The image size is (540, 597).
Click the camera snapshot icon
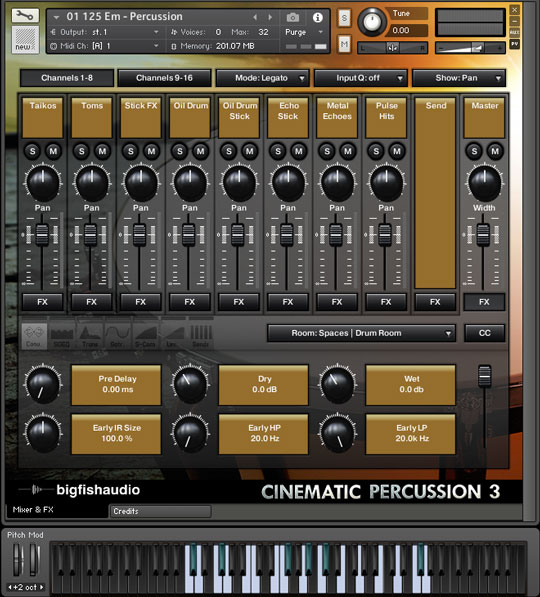[292, 17]
